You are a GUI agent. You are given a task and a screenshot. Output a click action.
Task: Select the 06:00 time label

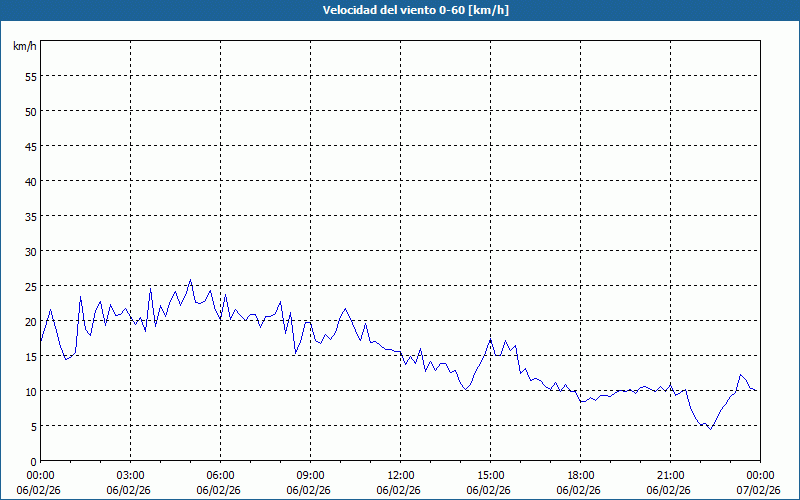pos(220,475)
